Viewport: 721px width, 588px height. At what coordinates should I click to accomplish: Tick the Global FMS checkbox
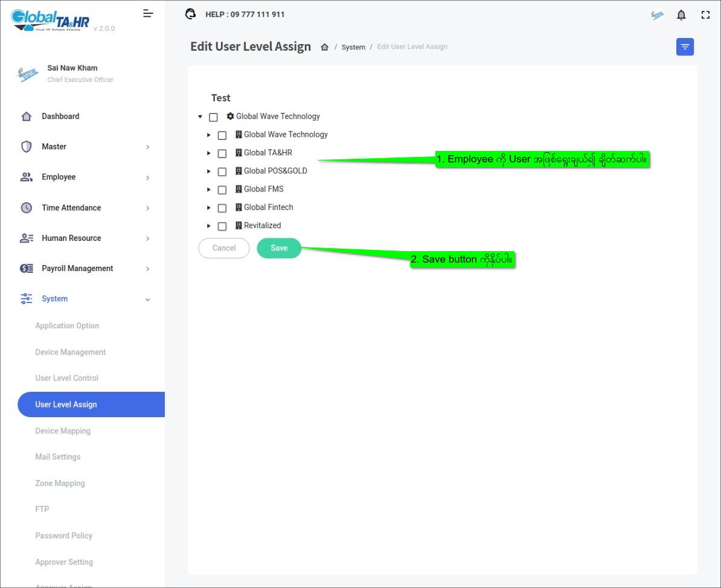click(222, 190)
